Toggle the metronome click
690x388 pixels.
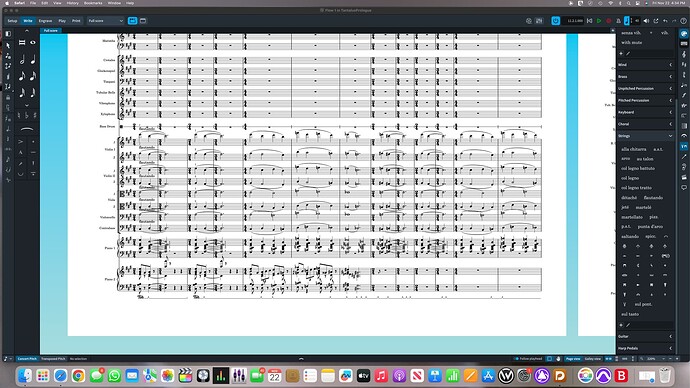tap(618, 21)
